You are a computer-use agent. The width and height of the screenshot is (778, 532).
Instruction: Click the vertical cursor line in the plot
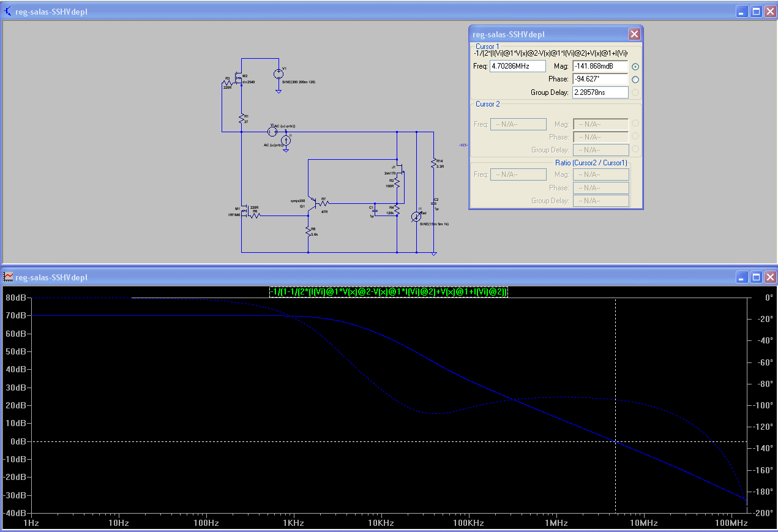[x=616, y=405]
